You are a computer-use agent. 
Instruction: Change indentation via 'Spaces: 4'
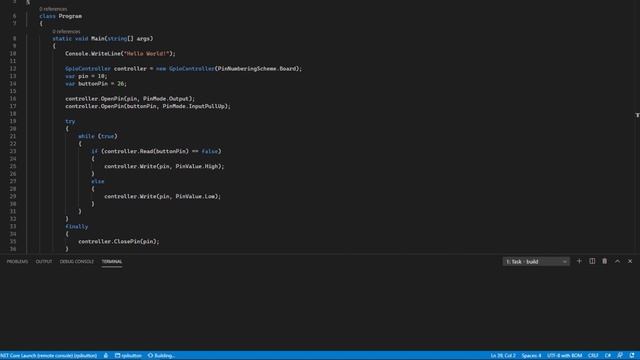(531, 356)
